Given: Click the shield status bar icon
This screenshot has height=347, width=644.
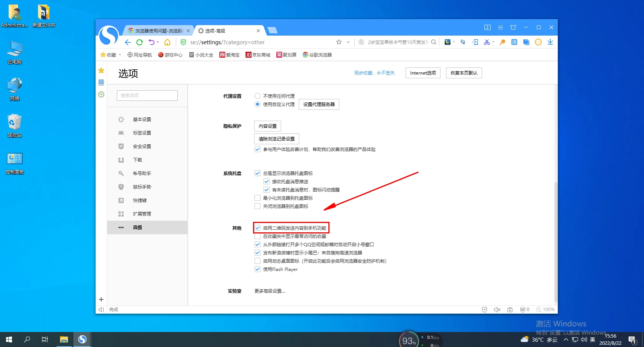Looking at the screenshot, I should [x=484, y=310].
